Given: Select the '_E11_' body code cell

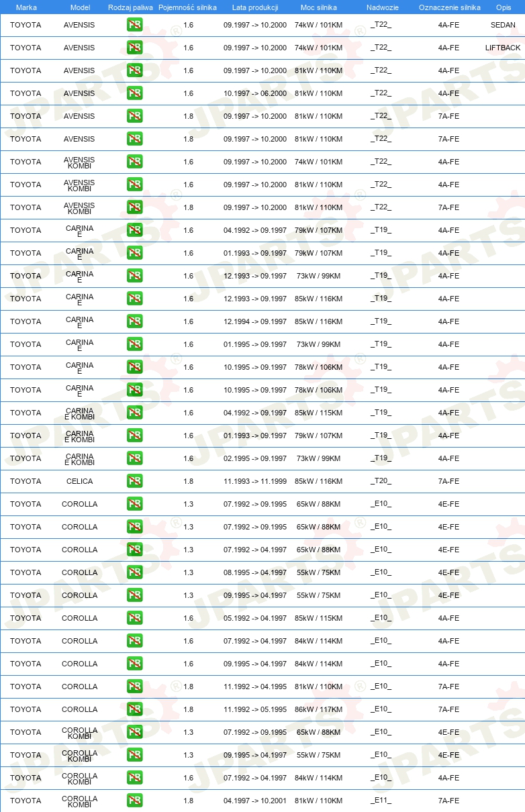Looking at the screenshot, I should [381, 801].
